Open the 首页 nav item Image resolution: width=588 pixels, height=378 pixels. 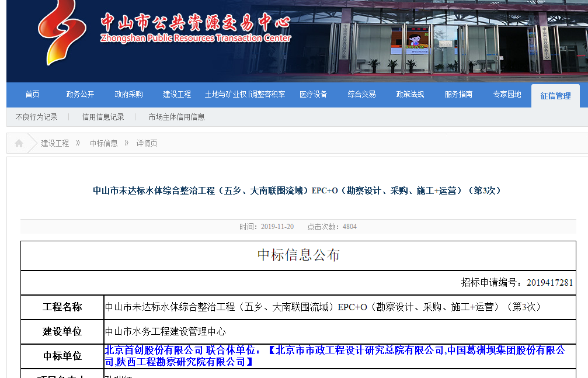coord(32,94)
